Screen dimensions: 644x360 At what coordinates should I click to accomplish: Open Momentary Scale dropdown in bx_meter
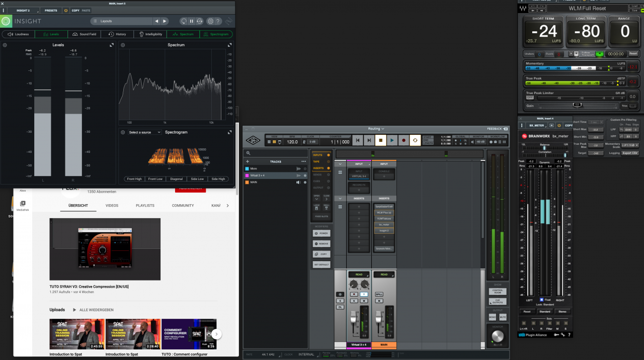tap(630, 145)
